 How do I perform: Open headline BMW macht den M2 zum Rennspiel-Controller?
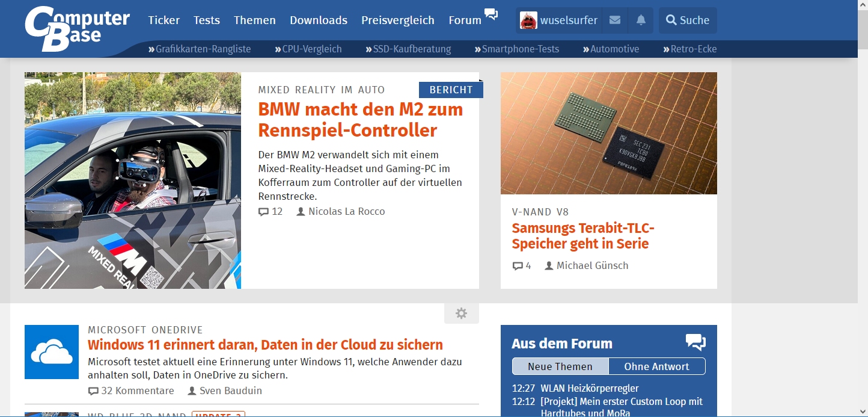361,120
